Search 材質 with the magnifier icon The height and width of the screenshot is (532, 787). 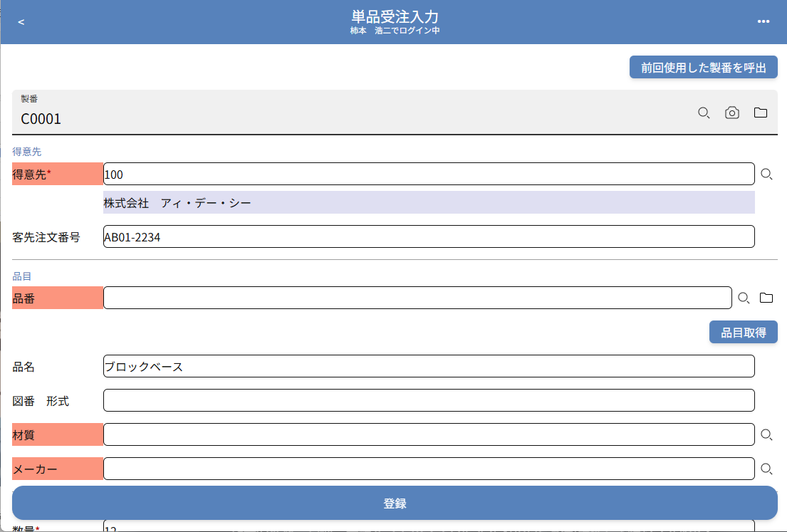(766, 434)
